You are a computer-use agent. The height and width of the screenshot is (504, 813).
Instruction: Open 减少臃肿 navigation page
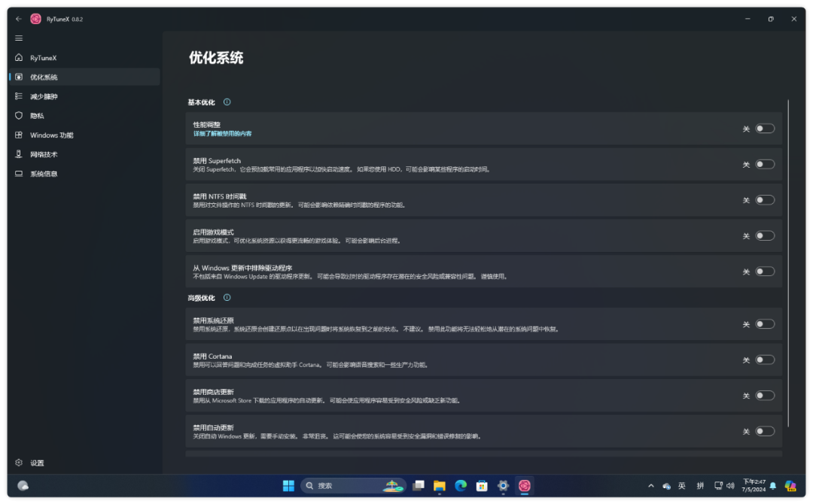(x=84, y=96)
